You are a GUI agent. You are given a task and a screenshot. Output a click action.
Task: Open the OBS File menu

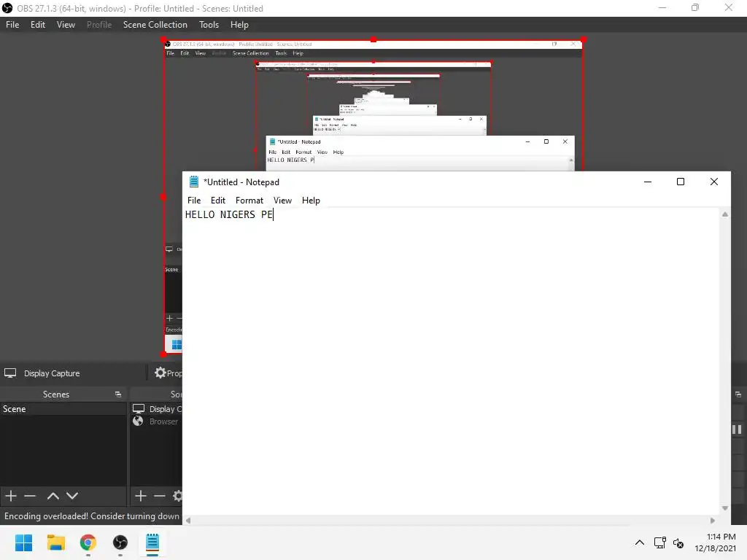[12, 25]
